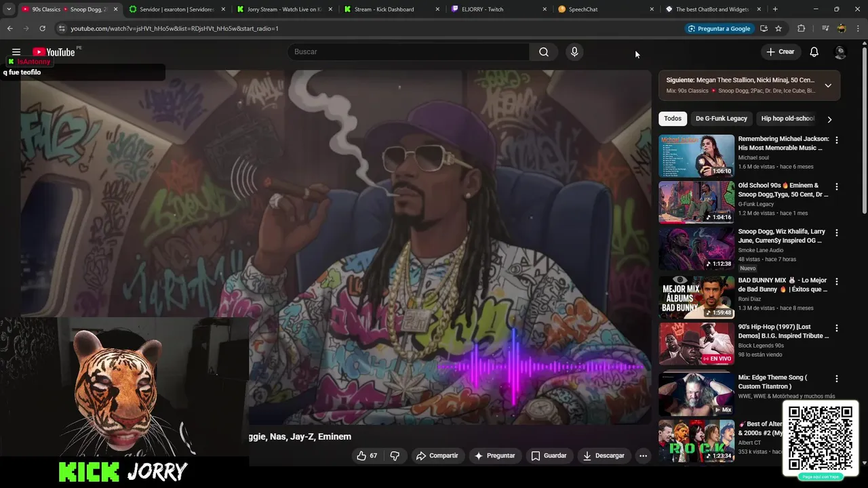Click Preguntar a Google in address bar
This screenshot has height=488, width=868.
tap(719, 28)
